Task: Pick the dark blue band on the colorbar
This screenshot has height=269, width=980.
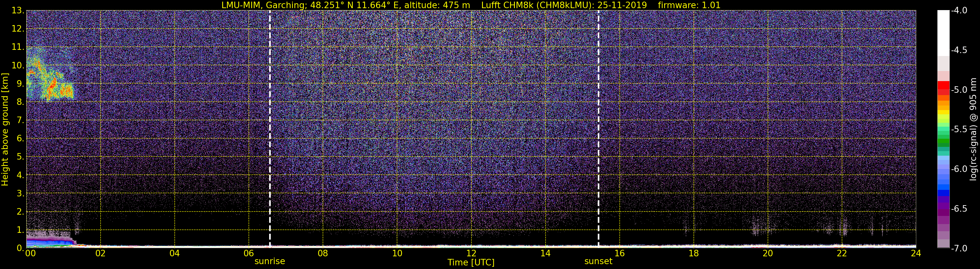Action: pos(943,193)
